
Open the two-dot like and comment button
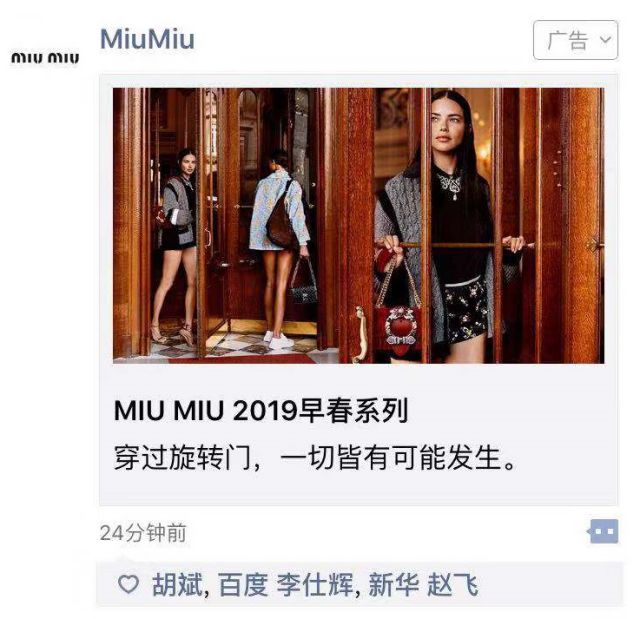coord(603,531)
